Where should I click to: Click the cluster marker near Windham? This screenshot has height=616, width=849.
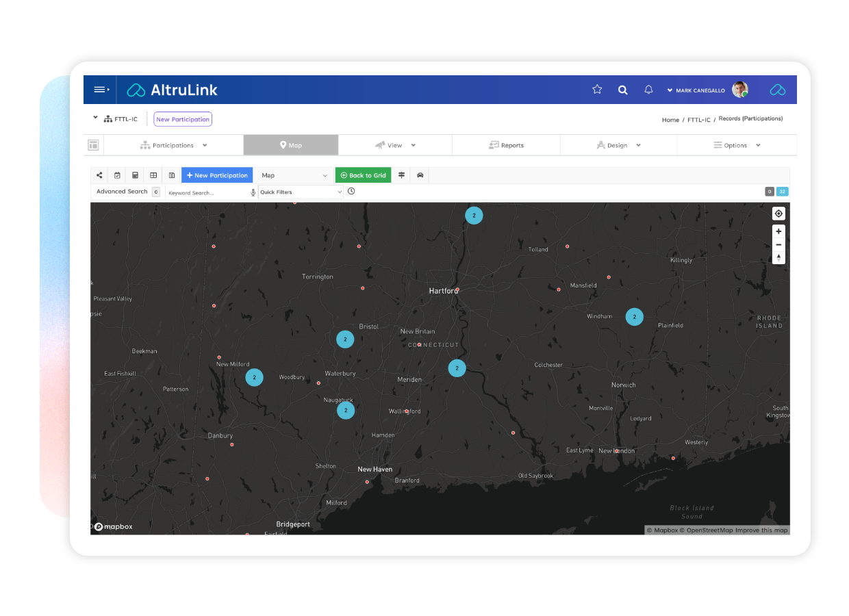pos(635,317)
